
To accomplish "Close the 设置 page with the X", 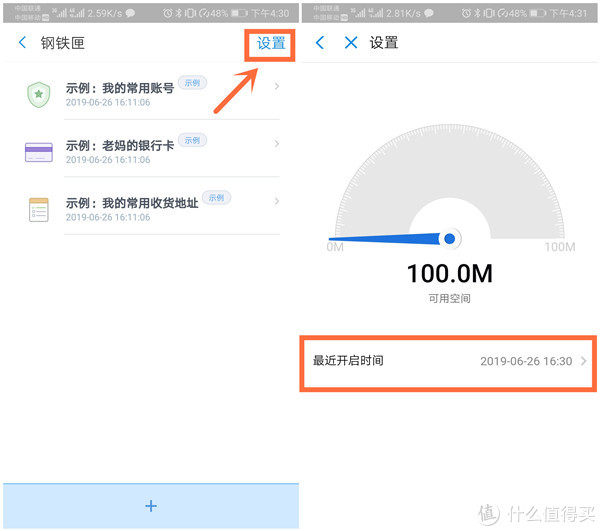I will (x=351, y=42).
